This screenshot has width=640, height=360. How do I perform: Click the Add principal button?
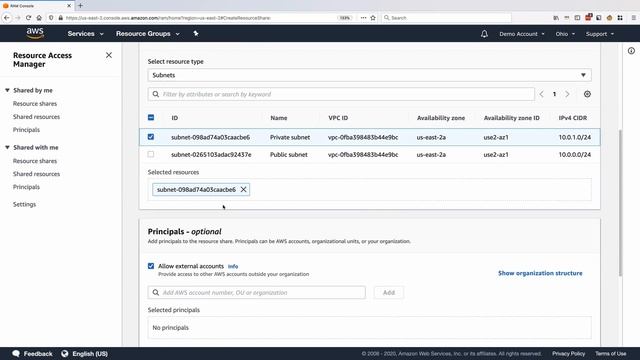point(389,292)
